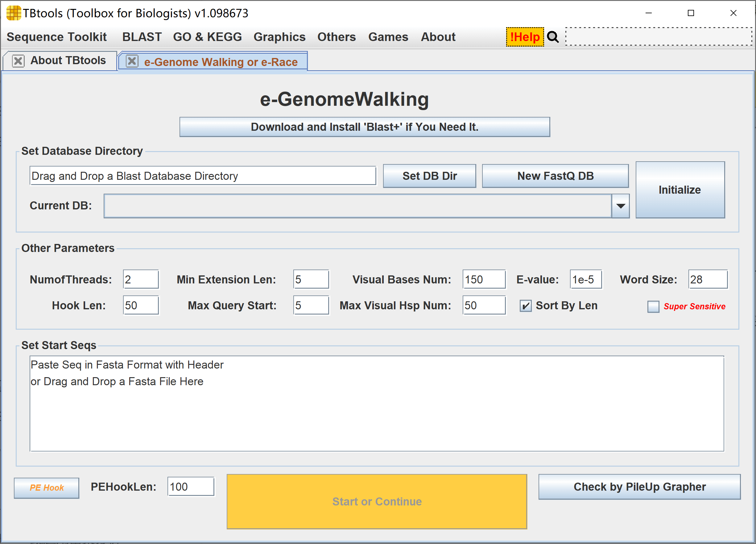This screenshot has width=756, height=544.
Task: Maximize the TBtools window
Action: point(691,13)
